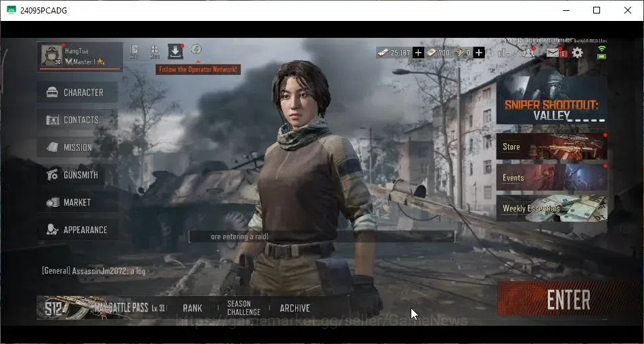Screen dimensions: 644x344
Task: Open the Help icon
Action: point(134,52)
